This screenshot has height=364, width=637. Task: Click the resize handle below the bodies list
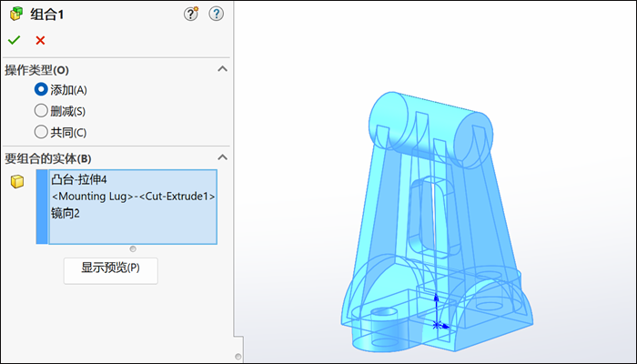pos(134,248)
